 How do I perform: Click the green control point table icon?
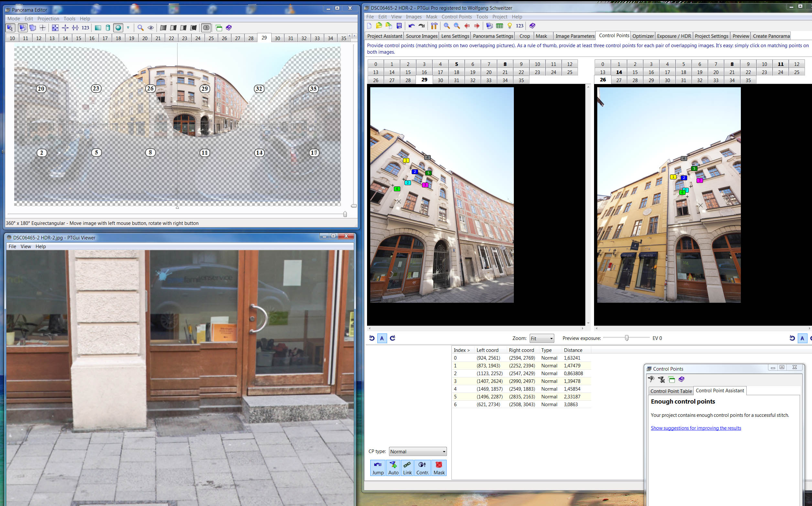(500, 26)
